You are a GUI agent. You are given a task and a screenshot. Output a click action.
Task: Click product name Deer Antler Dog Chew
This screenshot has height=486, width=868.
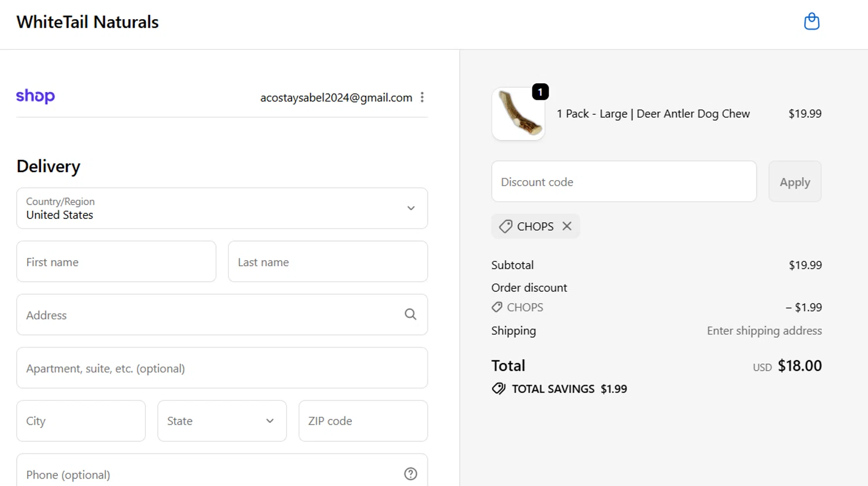[653, 114]
